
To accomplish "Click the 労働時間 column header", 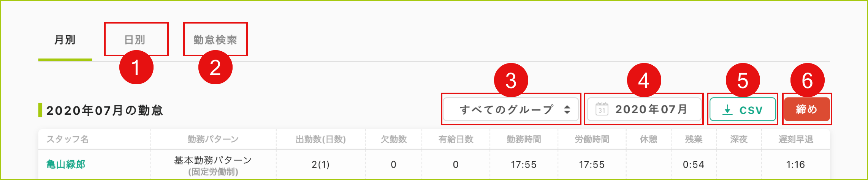I will 592,139.
